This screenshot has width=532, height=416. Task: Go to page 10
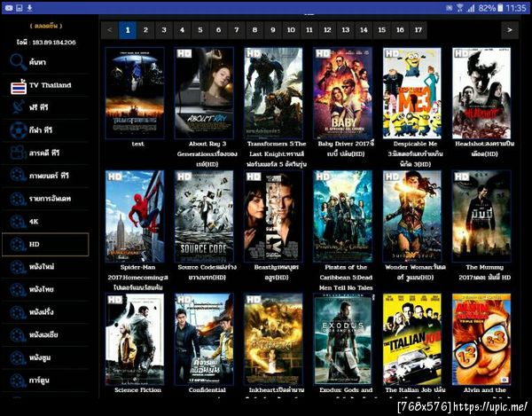pyautogui.click(x=291, y=30)
